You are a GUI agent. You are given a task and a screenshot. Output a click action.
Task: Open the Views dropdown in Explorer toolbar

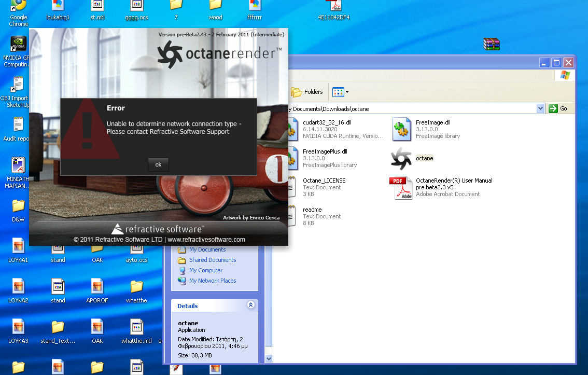[x=341, y=92]
